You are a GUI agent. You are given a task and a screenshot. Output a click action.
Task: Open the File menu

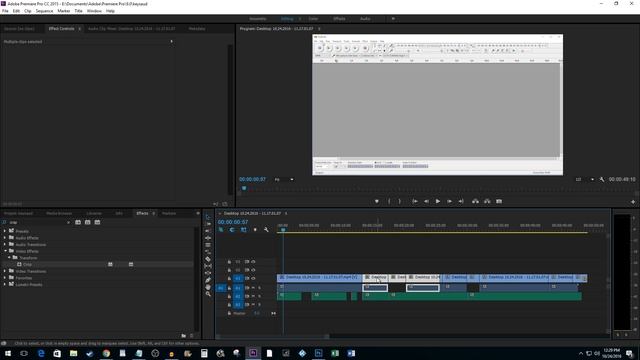pyautogui.click(x=5, y=11)
